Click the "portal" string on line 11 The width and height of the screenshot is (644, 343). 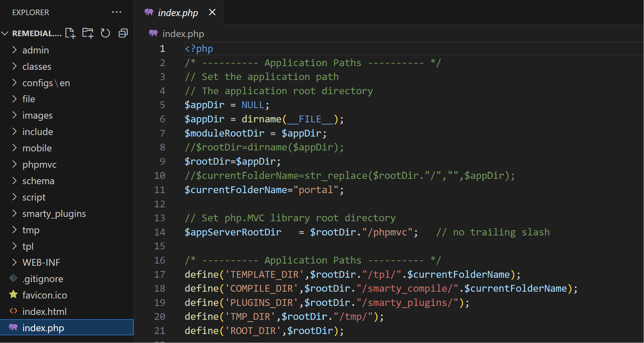point(316,190)
